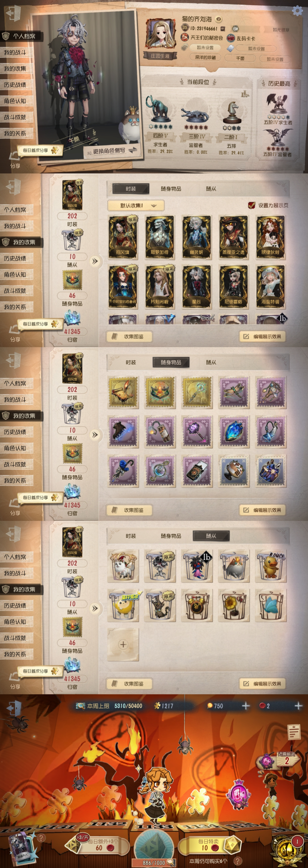This screenshot has height=868, width=308.
Task: Open the 海盐特调 costume card
Action: 270,286
